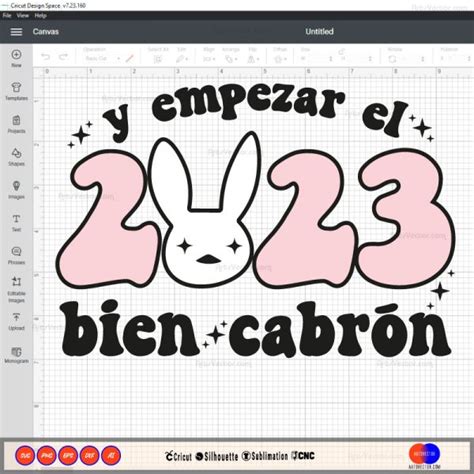Screen dimensions: 474x474
Task: Click the Upload icon
Action: (x=16, y=321)
